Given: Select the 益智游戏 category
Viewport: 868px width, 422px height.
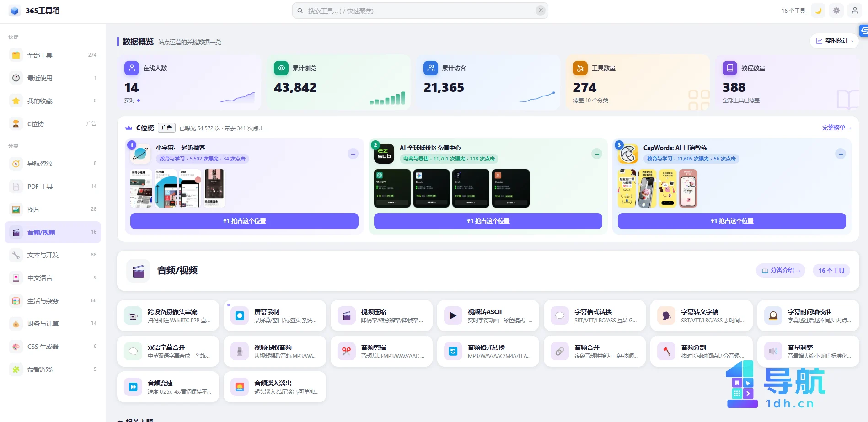Looking at the screenshot, I should (53, 369).
